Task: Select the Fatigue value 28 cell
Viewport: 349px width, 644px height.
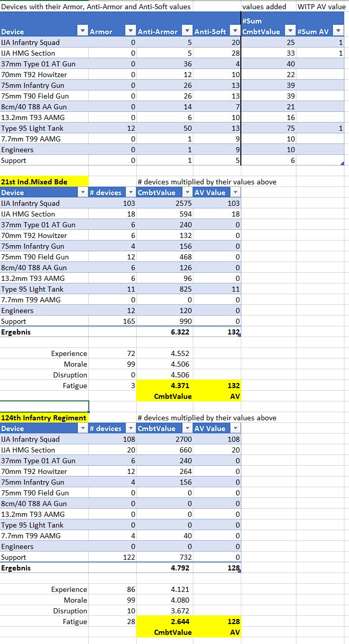Action: point(112,622)
